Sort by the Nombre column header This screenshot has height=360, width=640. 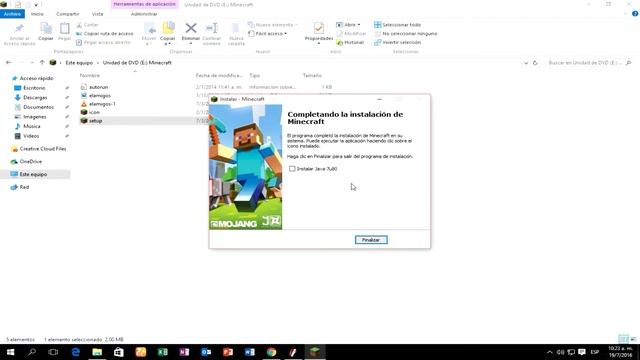click(x=90, y=76)
